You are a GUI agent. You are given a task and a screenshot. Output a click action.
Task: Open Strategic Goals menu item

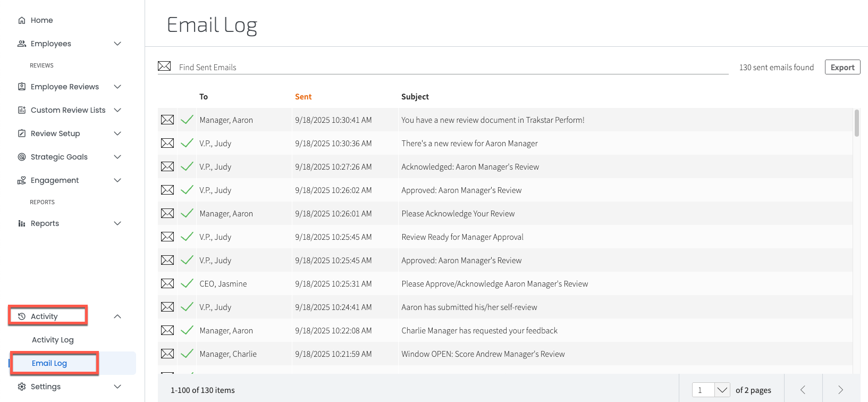[x=59, y=157]
